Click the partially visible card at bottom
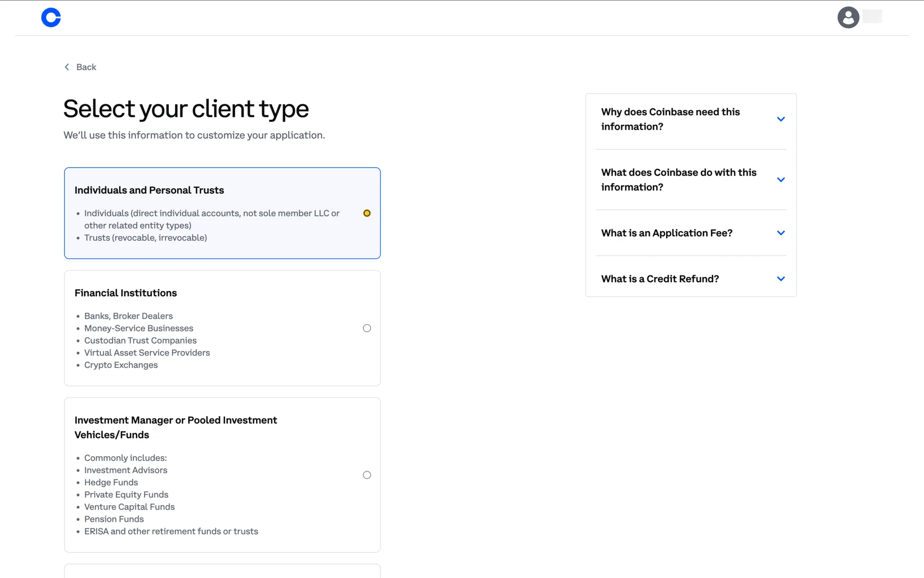The width and height of the screenshot is (924, 578). [x=222, y=571]
